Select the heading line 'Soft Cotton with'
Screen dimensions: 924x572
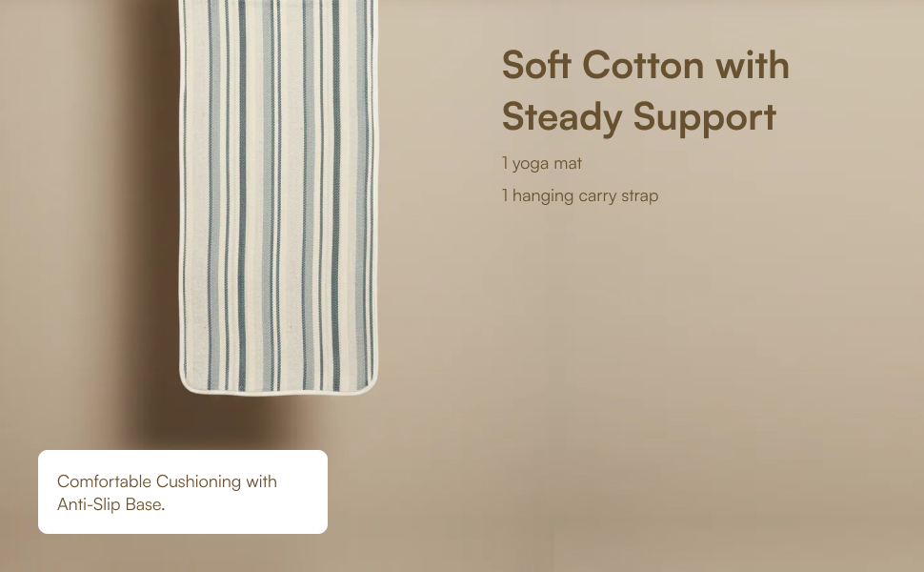pos(645,65)
